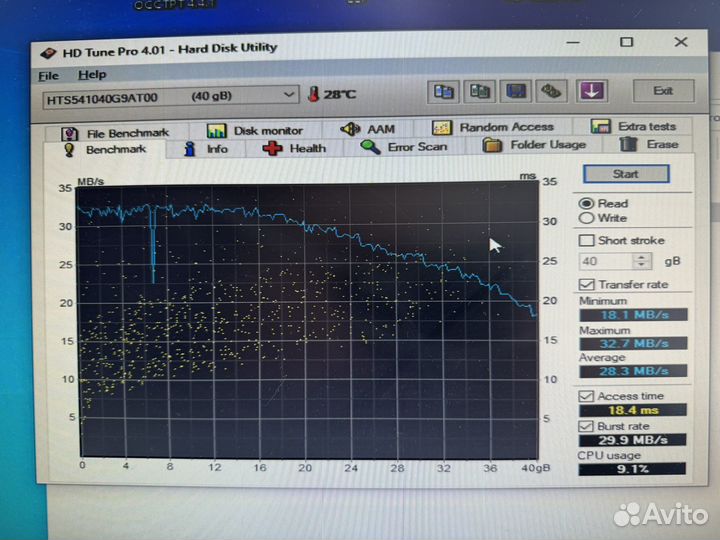Select the Benchmark tab

click(x=105, y=150)
